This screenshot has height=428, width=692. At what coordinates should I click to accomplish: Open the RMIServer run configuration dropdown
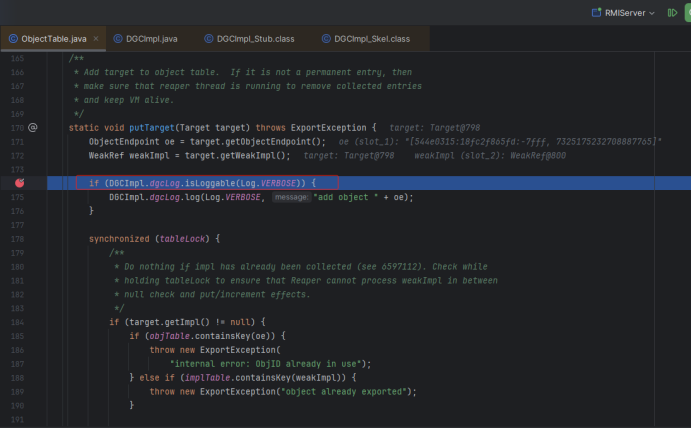point(652,12)
